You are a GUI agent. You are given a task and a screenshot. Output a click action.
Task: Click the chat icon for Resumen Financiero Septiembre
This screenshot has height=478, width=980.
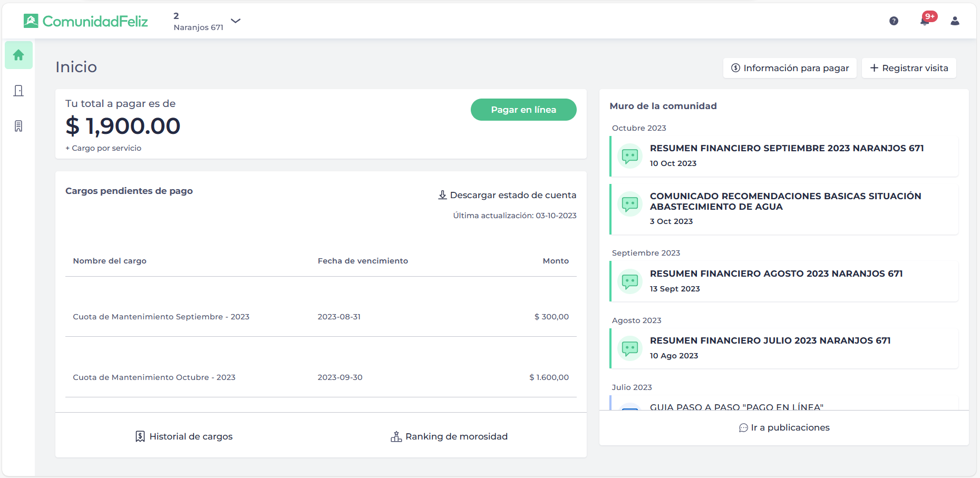(x=630, y=156)
